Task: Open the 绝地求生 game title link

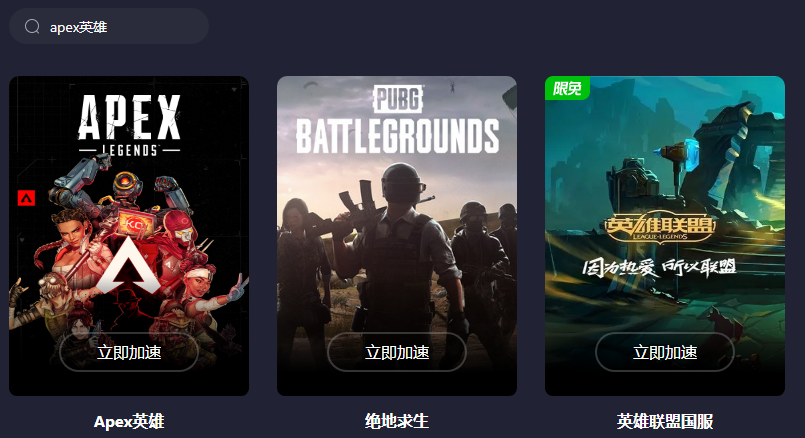Action: point(397,422)
